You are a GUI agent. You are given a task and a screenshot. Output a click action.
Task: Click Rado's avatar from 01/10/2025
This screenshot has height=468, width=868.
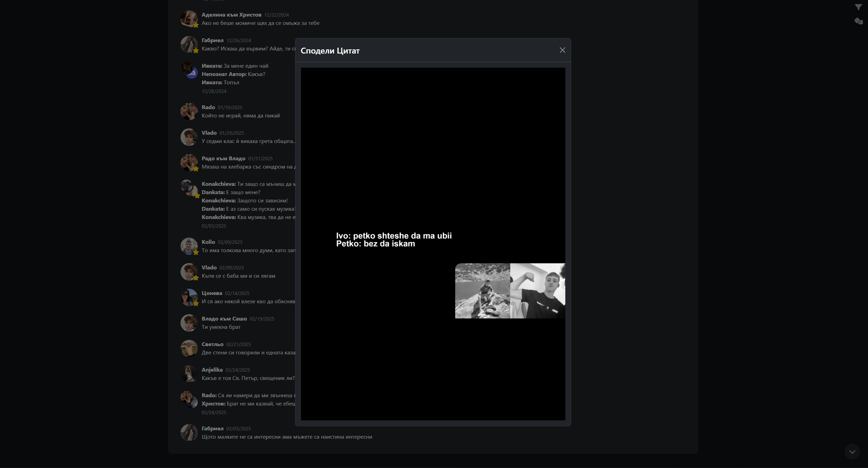[189, 111]
